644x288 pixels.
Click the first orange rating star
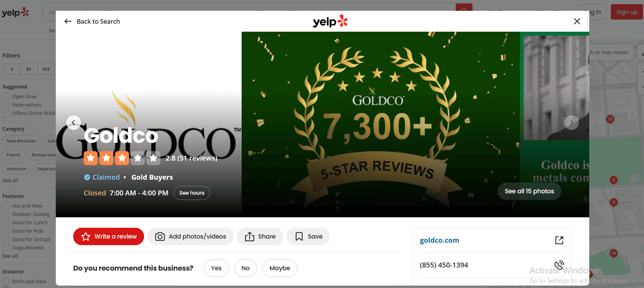pos(91,158)
